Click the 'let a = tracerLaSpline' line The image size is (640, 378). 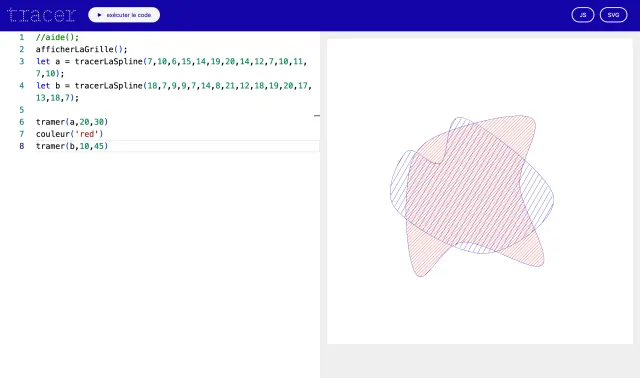point(171,62)
